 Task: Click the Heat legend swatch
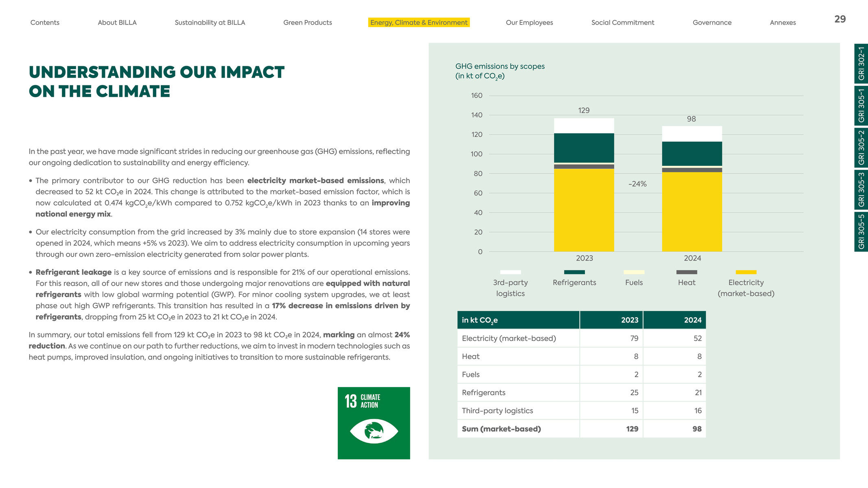coord(687,272)
